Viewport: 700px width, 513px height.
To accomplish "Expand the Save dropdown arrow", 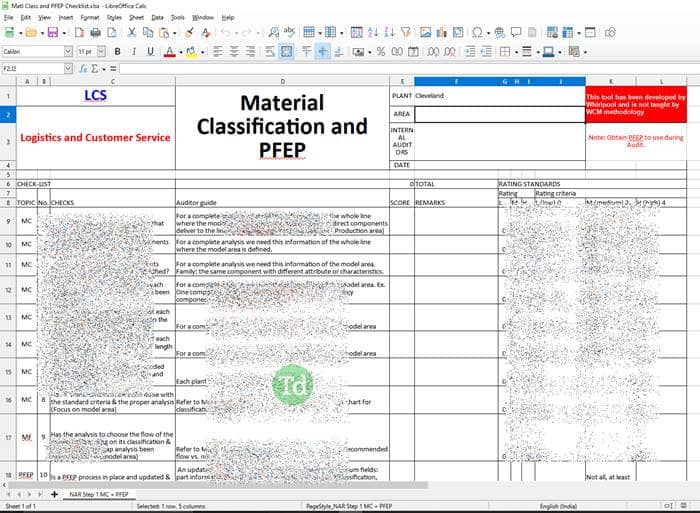I will click(64, 33).
